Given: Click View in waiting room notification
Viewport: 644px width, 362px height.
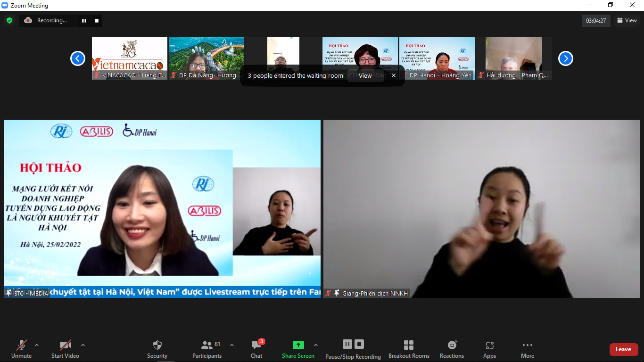Looking at the screenshot, I should tap(365, 75).
